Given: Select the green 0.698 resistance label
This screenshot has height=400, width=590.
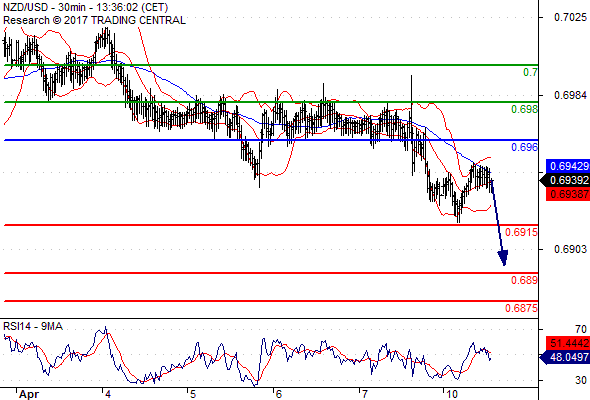Looking at the screenshot, I should pos(525,109).
